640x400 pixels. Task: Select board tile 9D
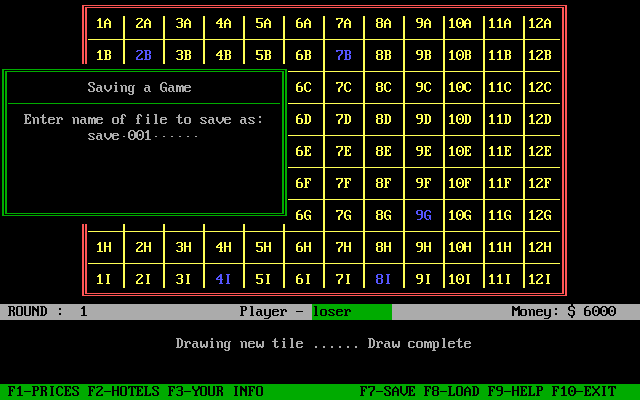coord(424,120)
